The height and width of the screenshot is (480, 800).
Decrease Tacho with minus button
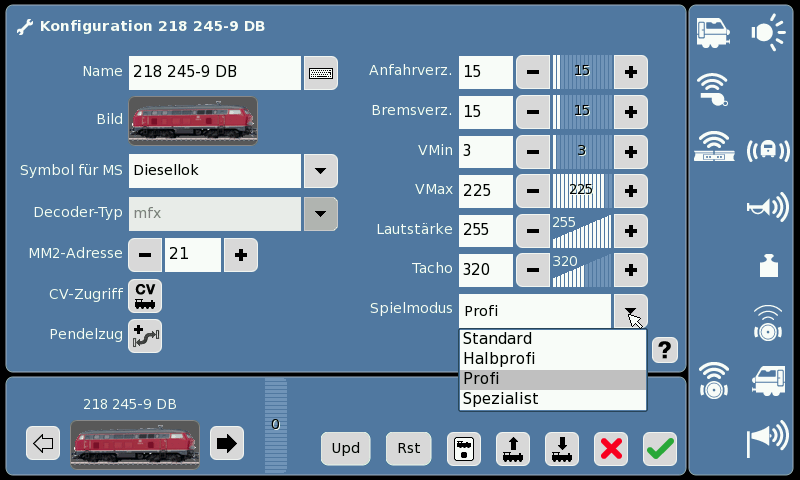(533, 270)
